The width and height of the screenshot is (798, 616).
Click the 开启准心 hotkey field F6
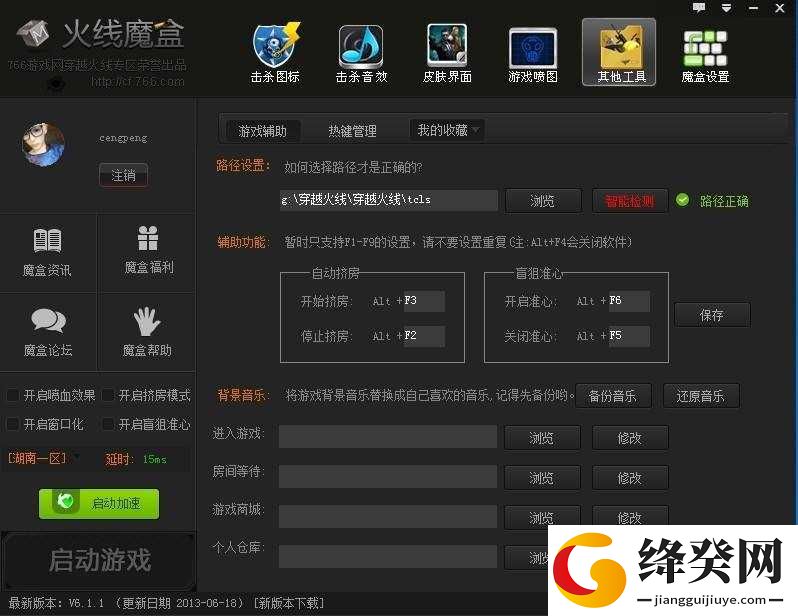(629, 301)
